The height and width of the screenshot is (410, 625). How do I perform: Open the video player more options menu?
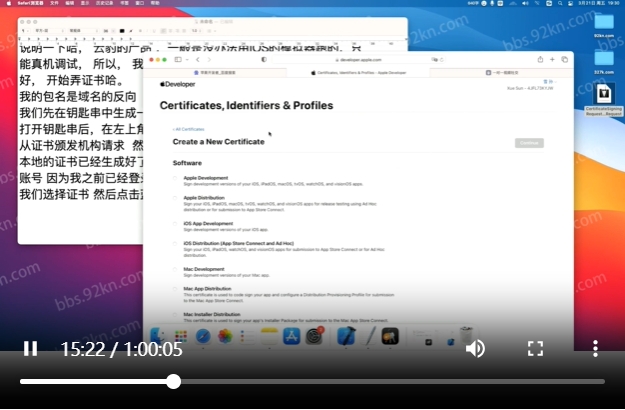[595, 349]
